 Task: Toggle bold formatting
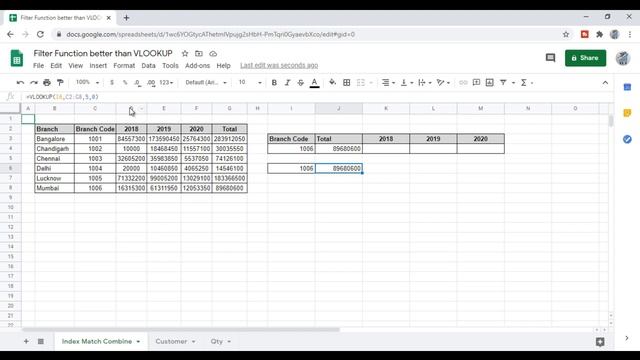(274, 83)
